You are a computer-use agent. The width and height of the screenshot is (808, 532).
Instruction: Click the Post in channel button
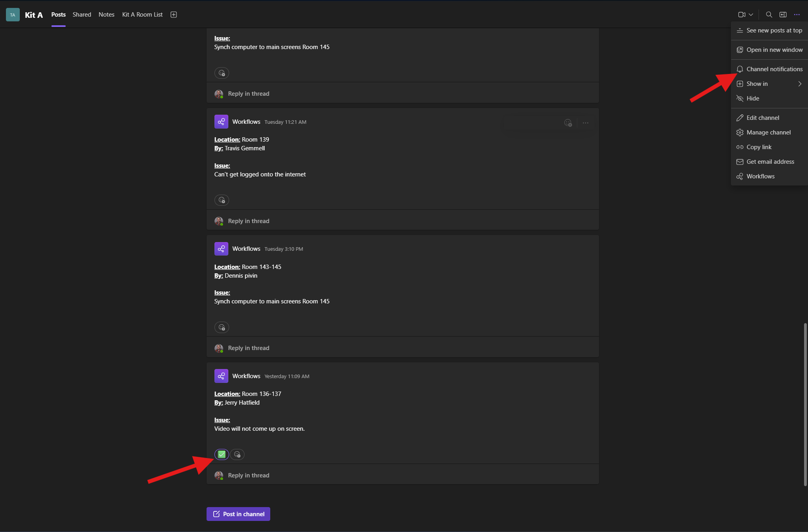point(238,514)
